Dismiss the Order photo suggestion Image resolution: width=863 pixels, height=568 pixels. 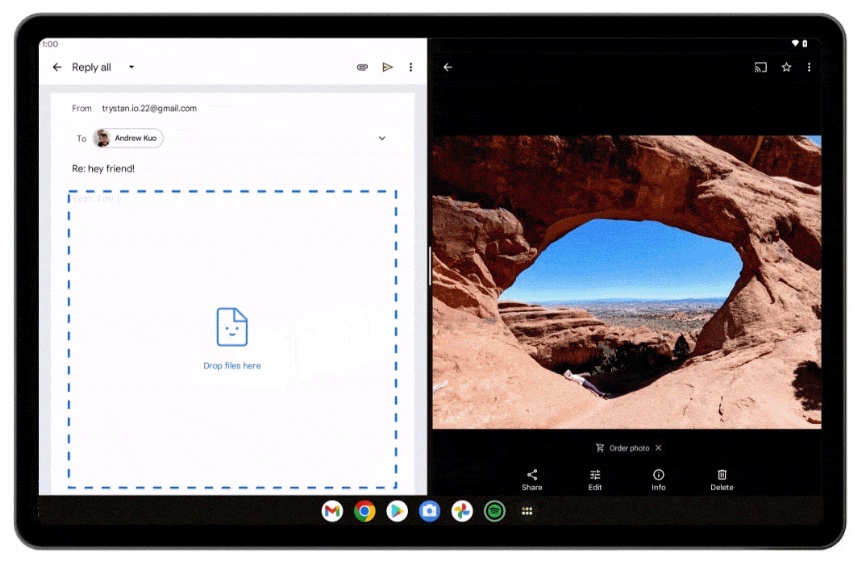tap(658, 448)
